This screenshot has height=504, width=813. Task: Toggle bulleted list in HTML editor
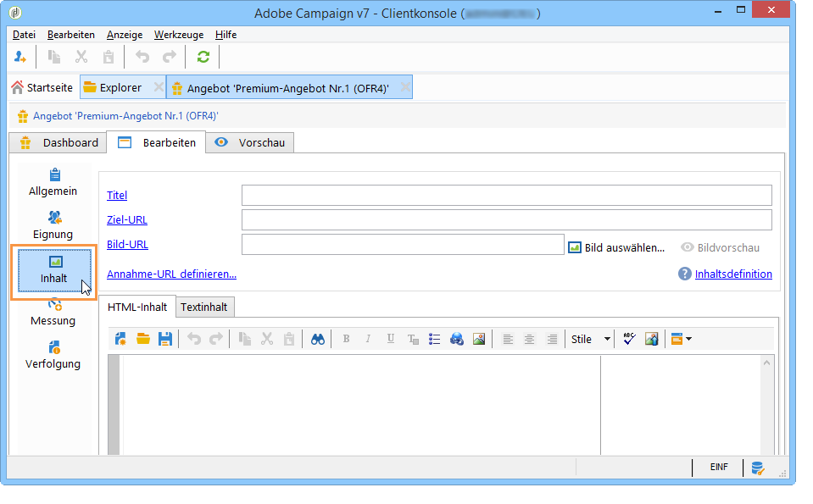(435, 340)
